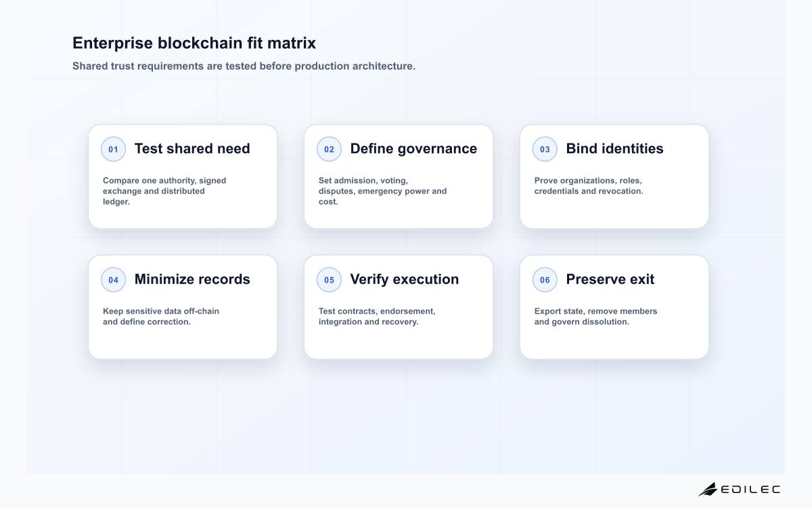
Task: Click the signed exchange and distributed ledger text
Action: click(x=164, y=191)
